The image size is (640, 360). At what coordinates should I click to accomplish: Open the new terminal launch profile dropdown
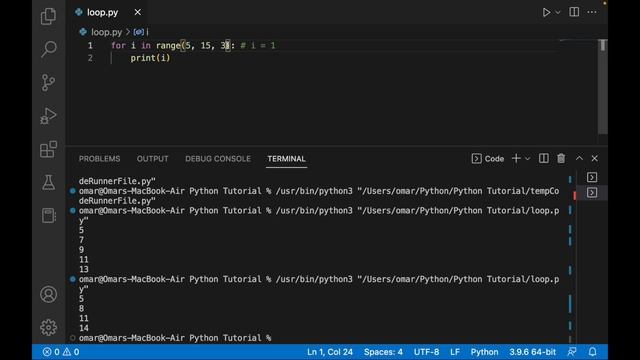[x=527, y=158]
